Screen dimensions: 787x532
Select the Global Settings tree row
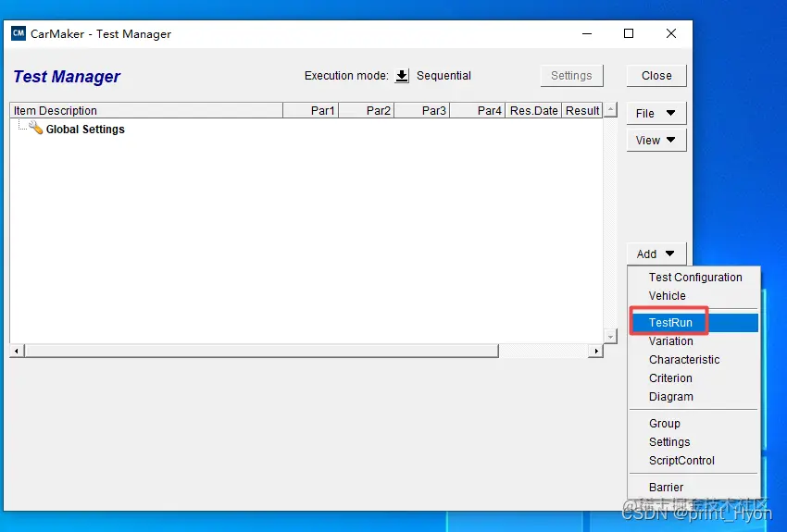coord(85,130)
